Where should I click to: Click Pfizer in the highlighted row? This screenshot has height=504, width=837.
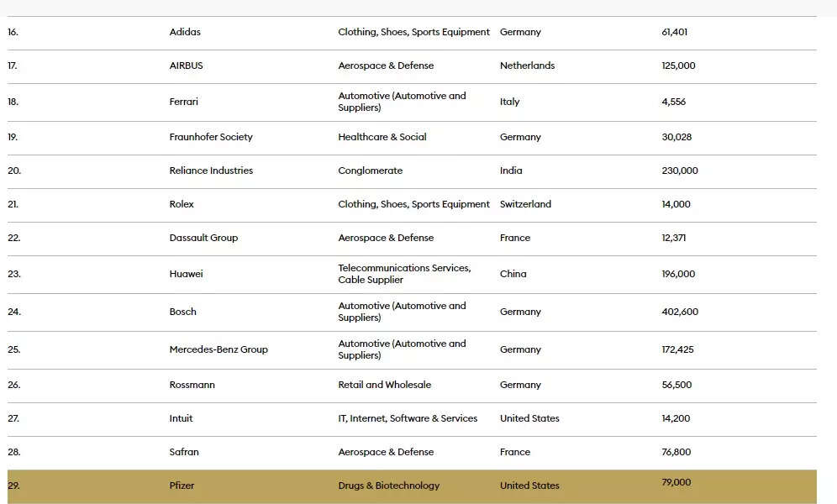(182, 486)
